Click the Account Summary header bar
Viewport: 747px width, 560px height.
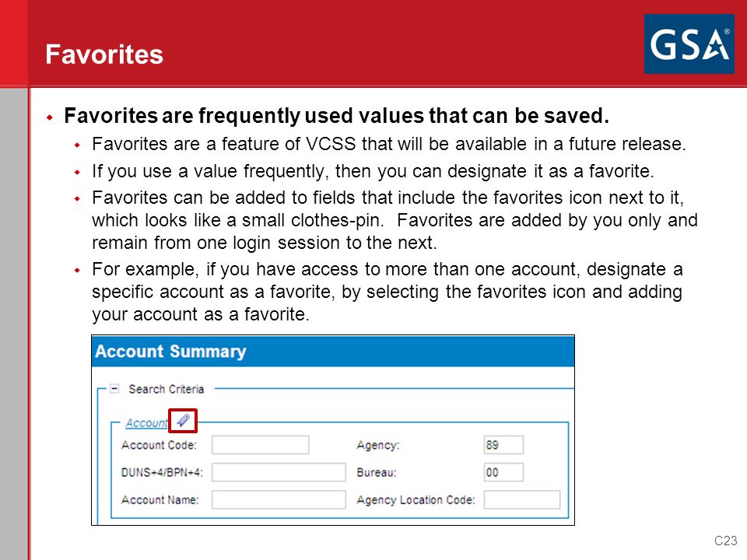[x=333, y=352]
